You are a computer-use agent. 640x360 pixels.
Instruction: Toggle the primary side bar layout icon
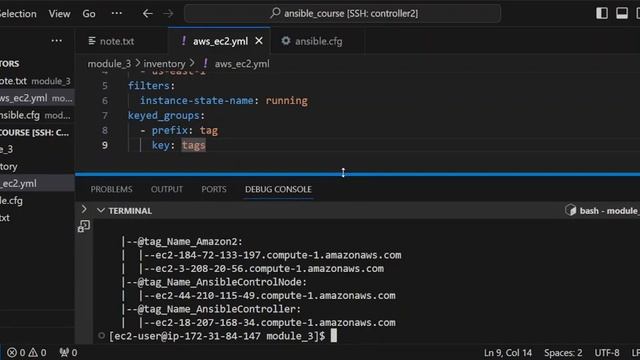pos(602,13)
